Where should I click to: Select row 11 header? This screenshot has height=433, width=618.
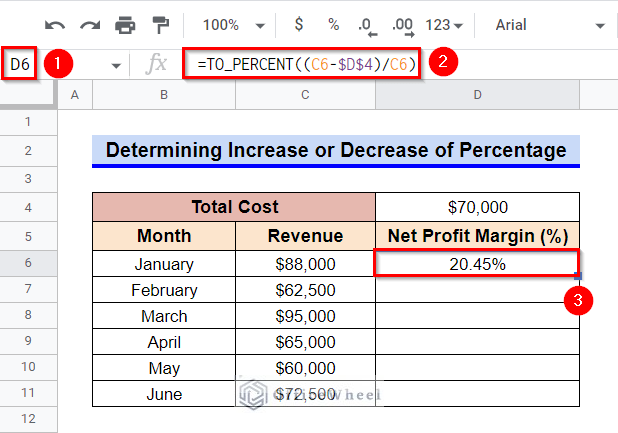pyautogui.click(x=28, y=393)
